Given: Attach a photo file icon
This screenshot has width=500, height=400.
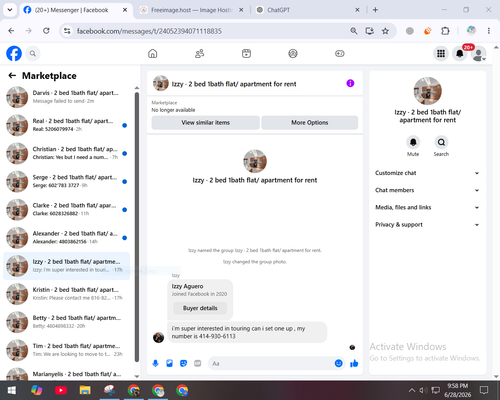Looking at the screenshot, I should [x=169, y=363].
